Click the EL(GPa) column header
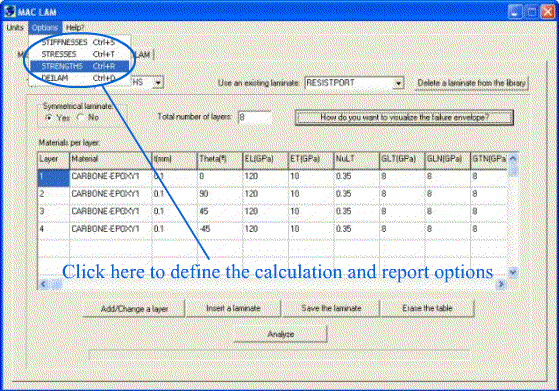Viewport: 559px width, 391px height. click(x=265, y=160)
